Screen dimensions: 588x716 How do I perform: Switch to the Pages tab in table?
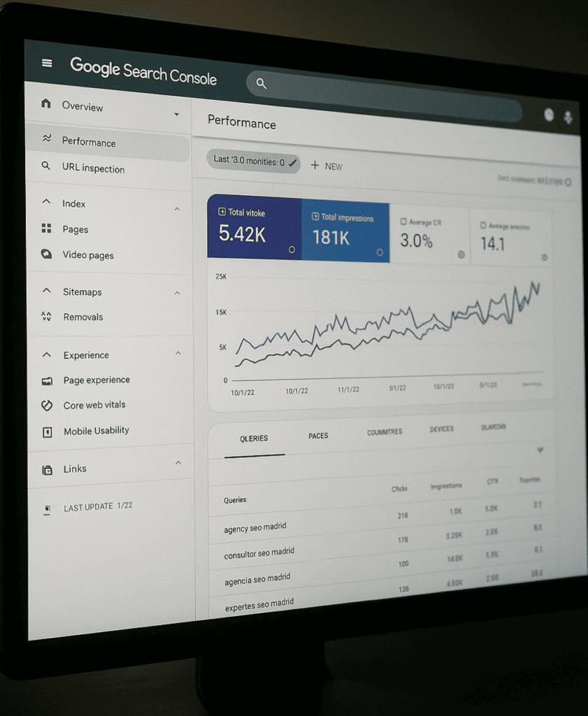click(x=318, y=436)
